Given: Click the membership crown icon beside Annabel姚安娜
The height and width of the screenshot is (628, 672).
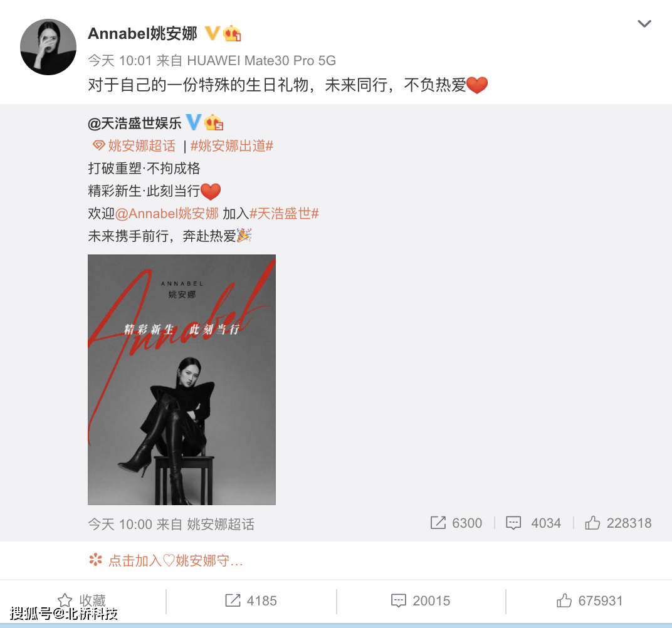Looking at the screenshot, I should coord(232,33).
